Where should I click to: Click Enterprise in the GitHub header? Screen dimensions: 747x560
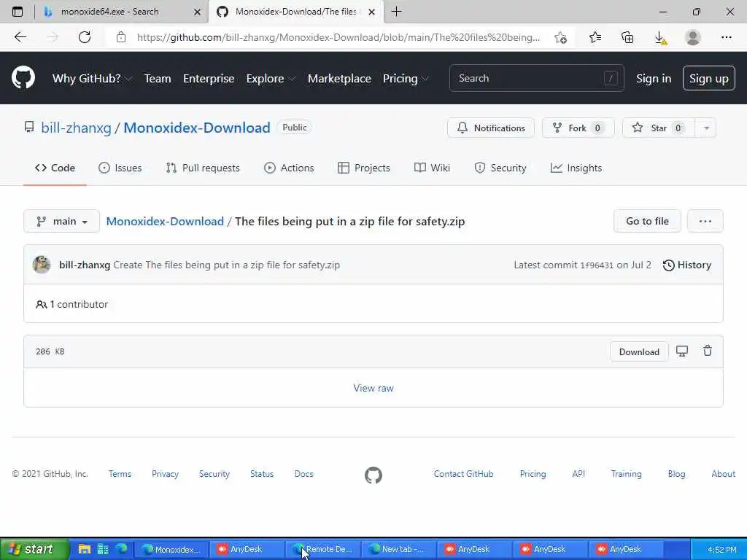tap(209, 79)
